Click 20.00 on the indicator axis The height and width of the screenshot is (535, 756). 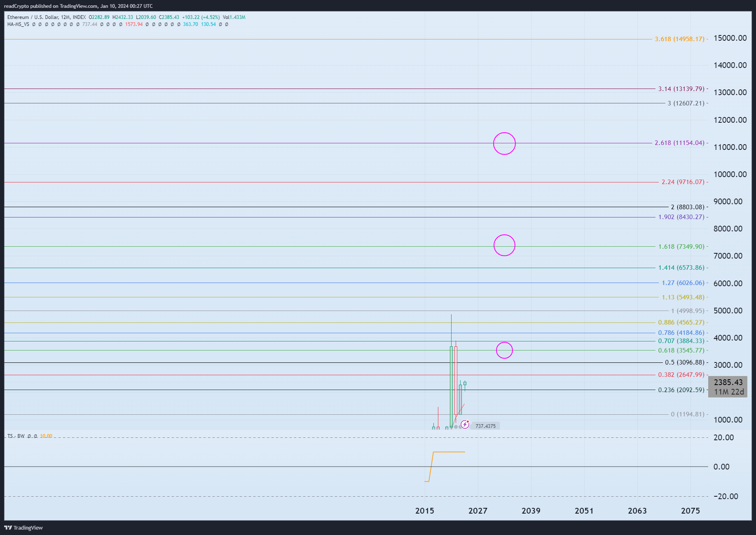tap(724, 437)
